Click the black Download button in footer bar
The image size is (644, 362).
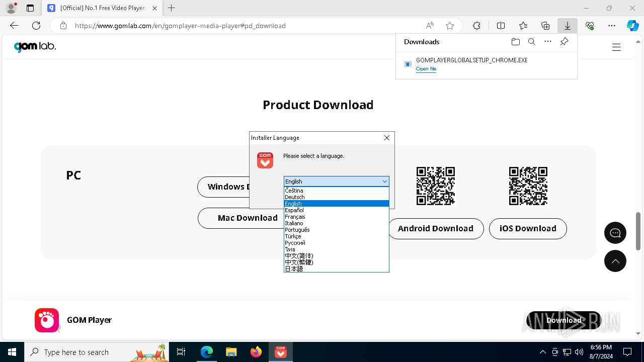pos(563,320)
